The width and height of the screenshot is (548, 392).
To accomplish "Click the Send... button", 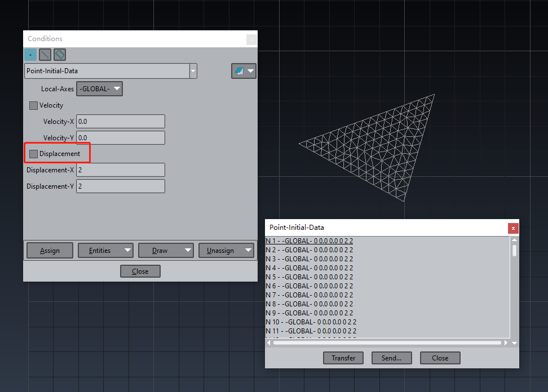I will pos(391,358).
